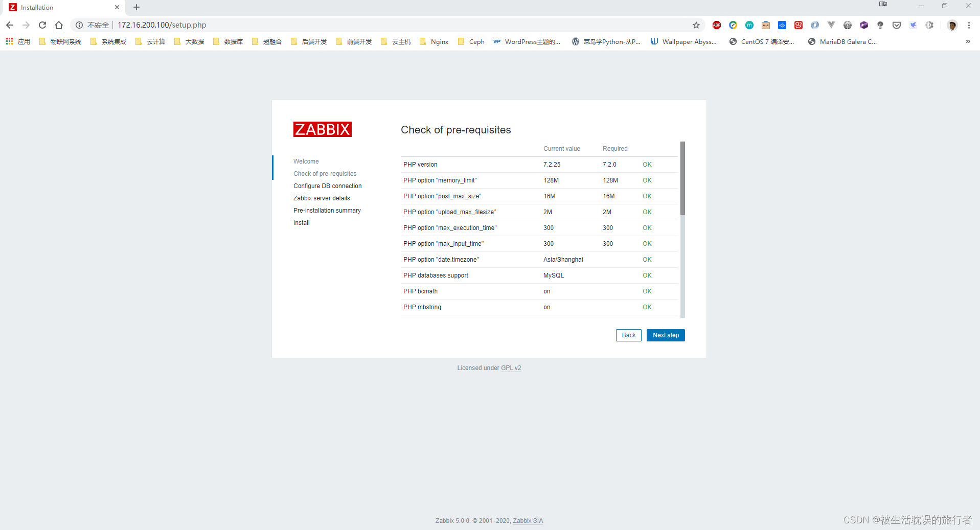The image size is (980, 530).
Task: Open the red square extension icon
Action: pyautogui.click(x=799, y=25)
